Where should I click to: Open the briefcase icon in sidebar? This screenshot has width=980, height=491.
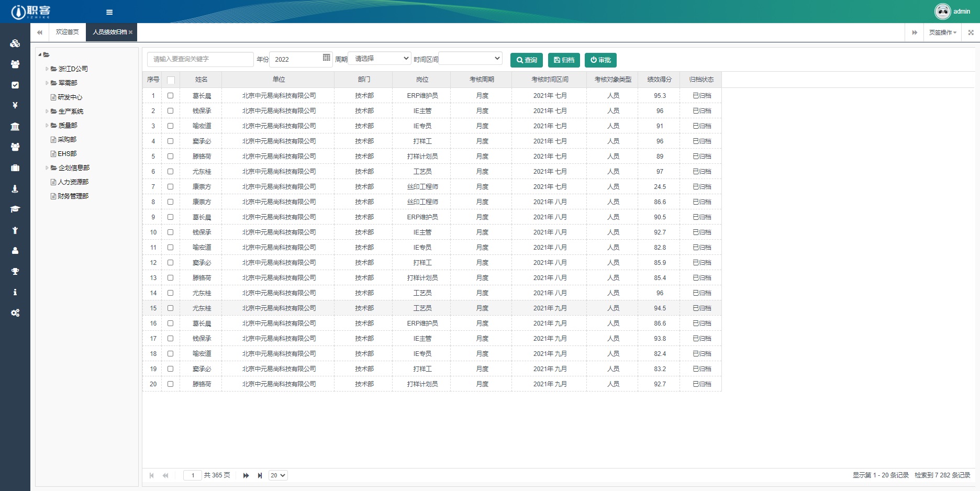point(15,168)
